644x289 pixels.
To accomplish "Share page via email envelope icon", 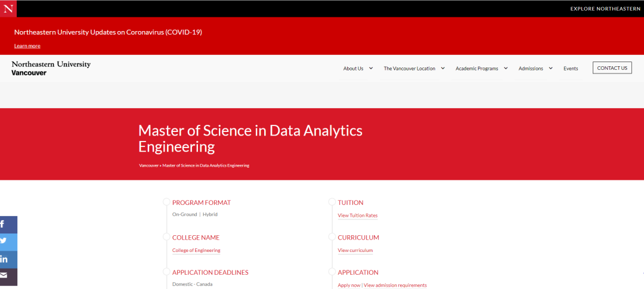I will (x=8, y=277).
